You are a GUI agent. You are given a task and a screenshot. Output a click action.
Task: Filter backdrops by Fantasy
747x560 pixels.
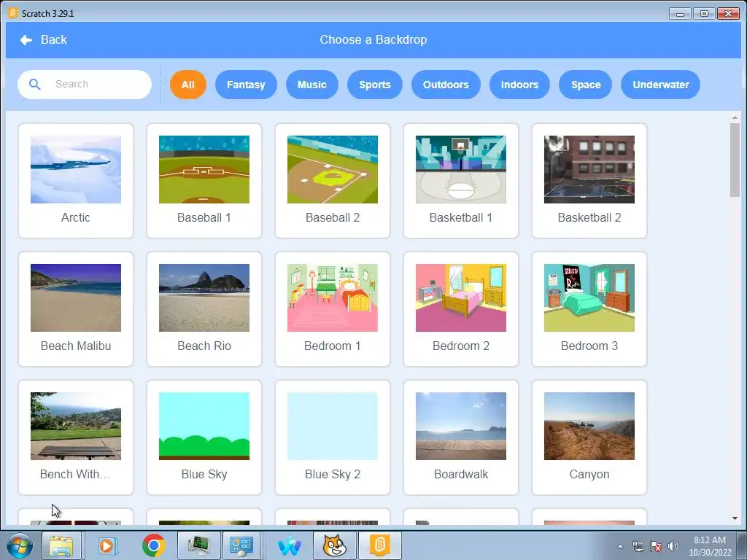pos(246,85)
